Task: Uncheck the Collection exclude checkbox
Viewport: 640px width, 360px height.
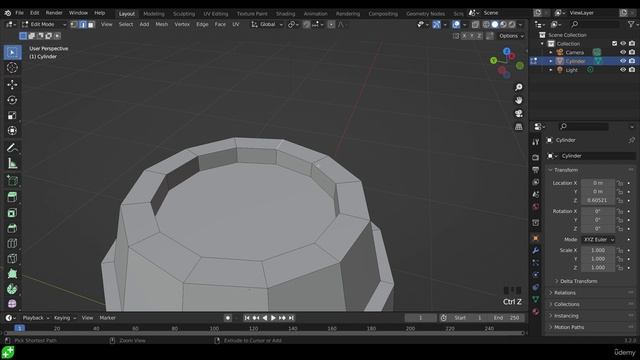Action: pyautogui.click(x=615, y=44)
